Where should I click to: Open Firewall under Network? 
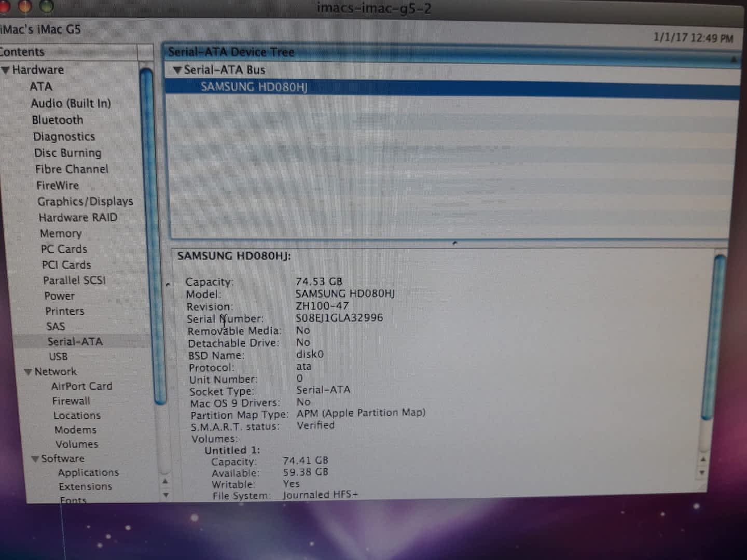71,401
